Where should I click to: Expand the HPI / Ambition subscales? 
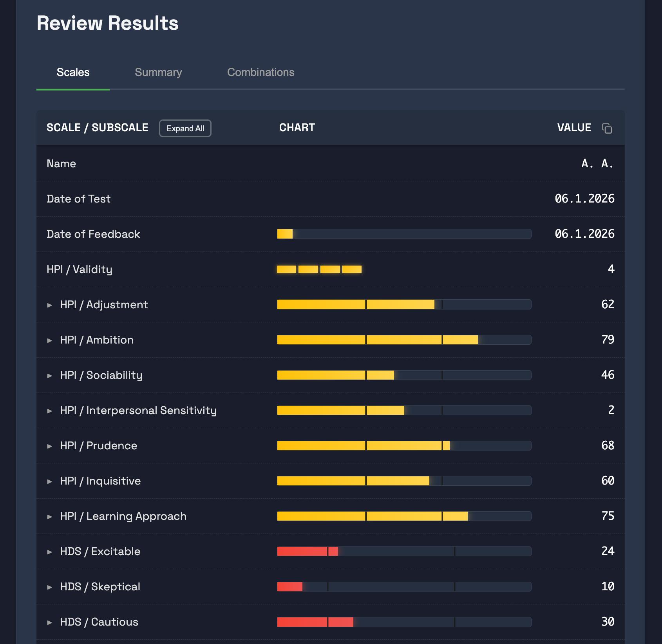(x=50, y=340)
